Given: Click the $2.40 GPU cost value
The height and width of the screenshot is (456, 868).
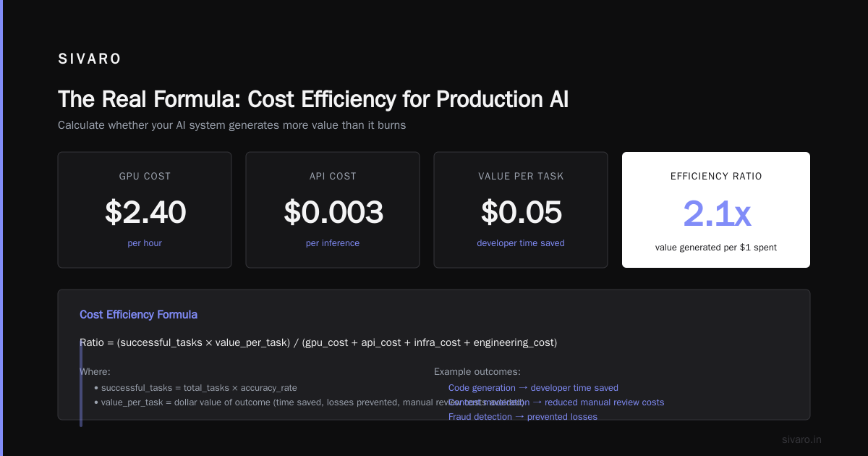Looking at the screenshot, I should [x=145, y=212].
